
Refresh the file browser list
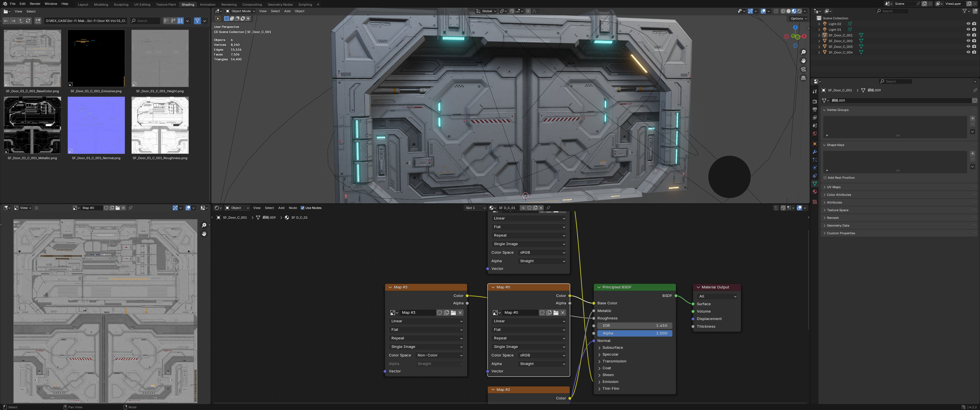point(28,20)
